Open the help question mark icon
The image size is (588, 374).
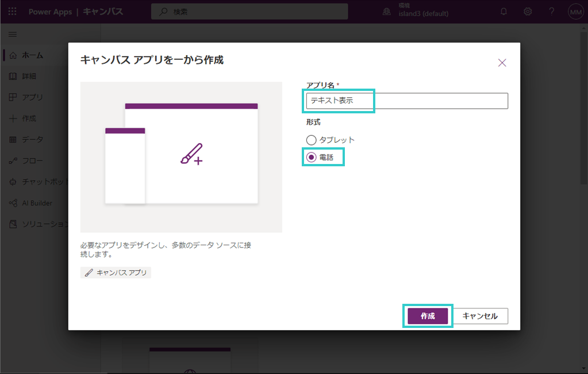coord(552,12)
